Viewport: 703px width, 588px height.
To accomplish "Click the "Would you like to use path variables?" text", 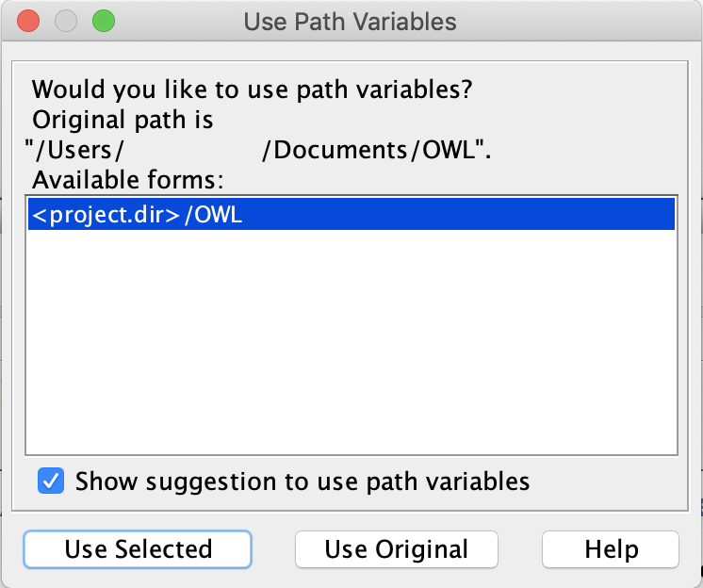I will (x=252, y=91).
